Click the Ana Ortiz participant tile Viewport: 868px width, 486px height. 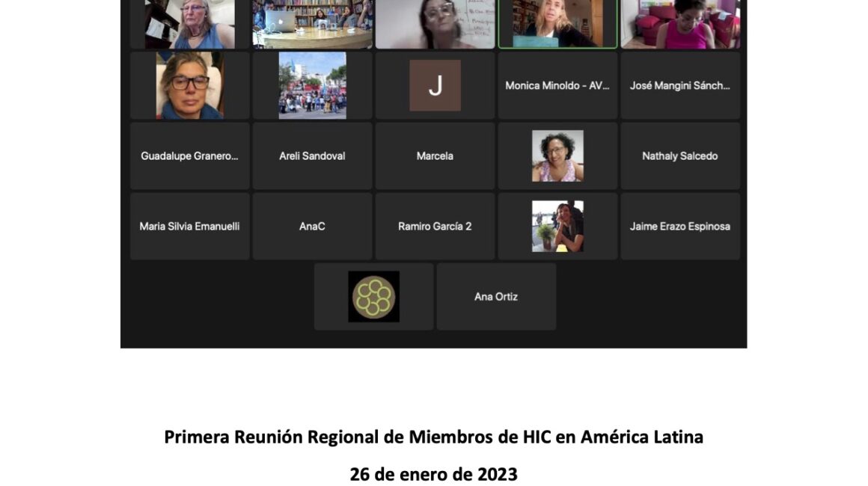(x=496, y=297)
